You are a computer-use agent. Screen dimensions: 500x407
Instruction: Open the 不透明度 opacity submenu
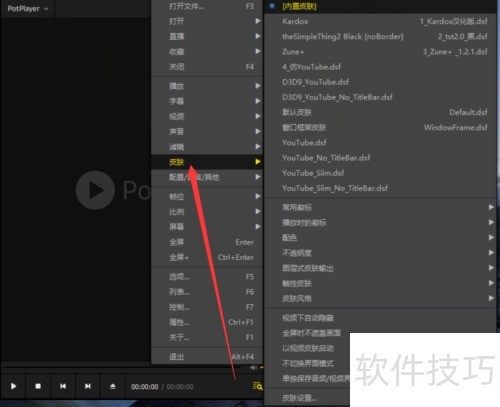pyautogui.click(x=380, y=253)
